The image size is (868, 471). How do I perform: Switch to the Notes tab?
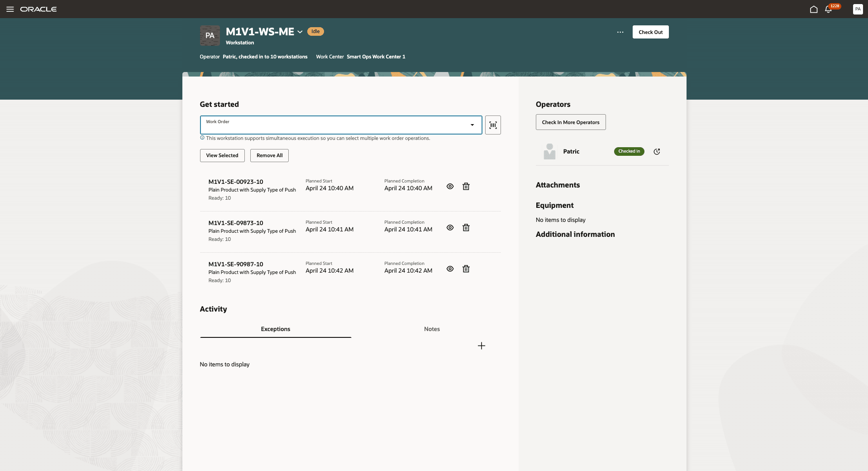[x=432, y=329]
